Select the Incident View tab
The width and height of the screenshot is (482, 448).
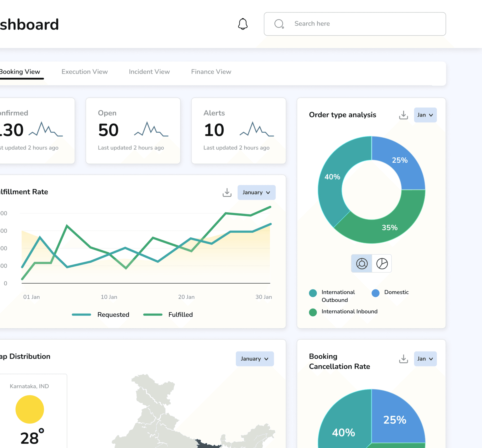click(149, 72)
